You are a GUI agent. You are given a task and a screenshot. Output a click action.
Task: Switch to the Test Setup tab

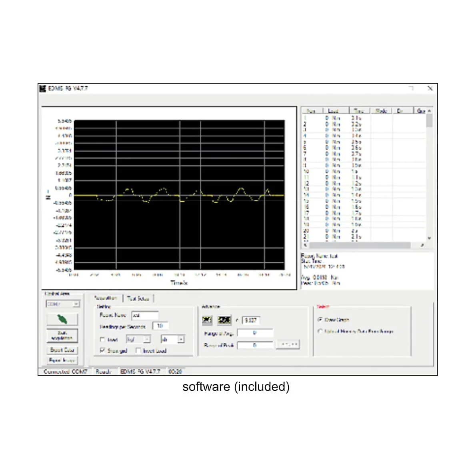tap(138, 299)
